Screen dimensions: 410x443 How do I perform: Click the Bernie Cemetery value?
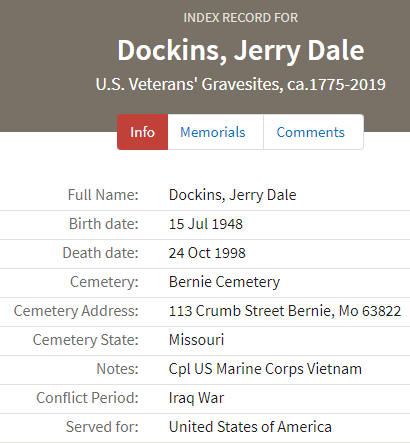coord(224,282)
